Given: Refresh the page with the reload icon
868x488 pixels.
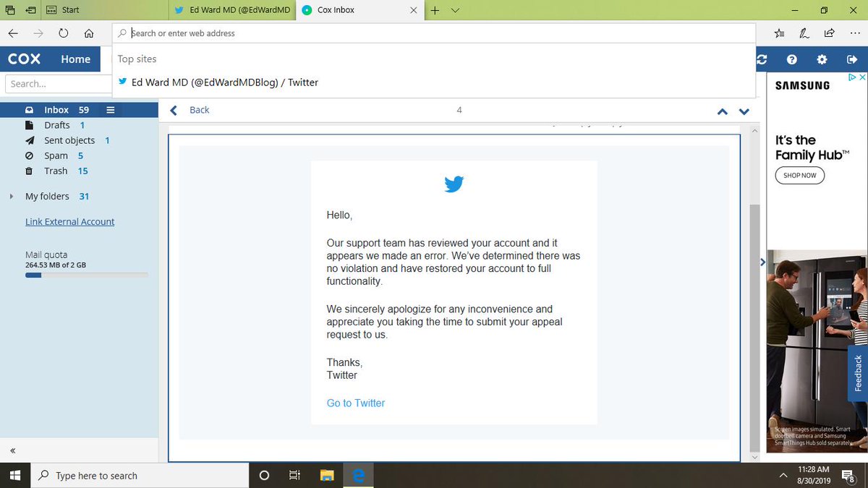Looking at the screenshot, I should pos(64,33).
